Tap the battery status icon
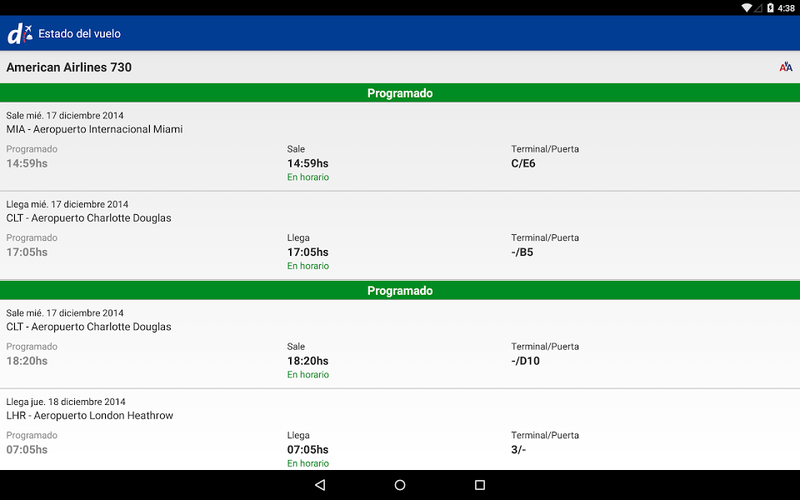 click(770, 8)
